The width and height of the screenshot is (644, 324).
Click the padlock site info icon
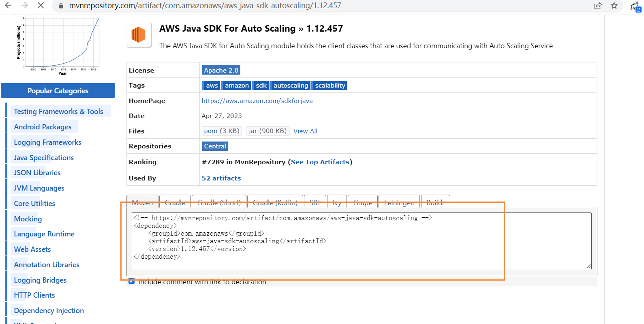61,6
